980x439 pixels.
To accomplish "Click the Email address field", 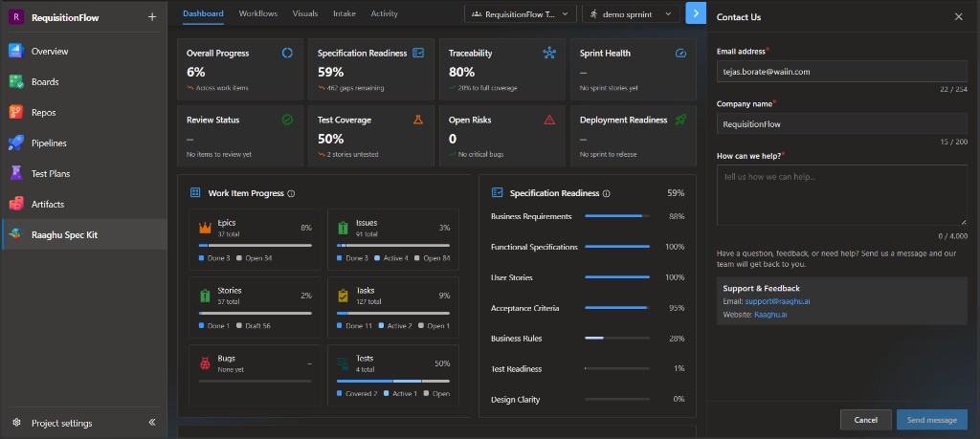I will (842, 72).
